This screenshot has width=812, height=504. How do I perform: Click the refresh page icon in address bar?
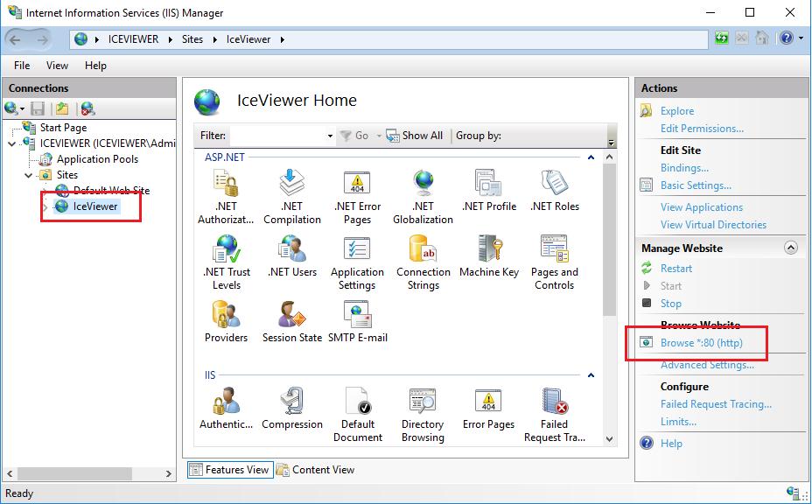(x=721, y=38)
